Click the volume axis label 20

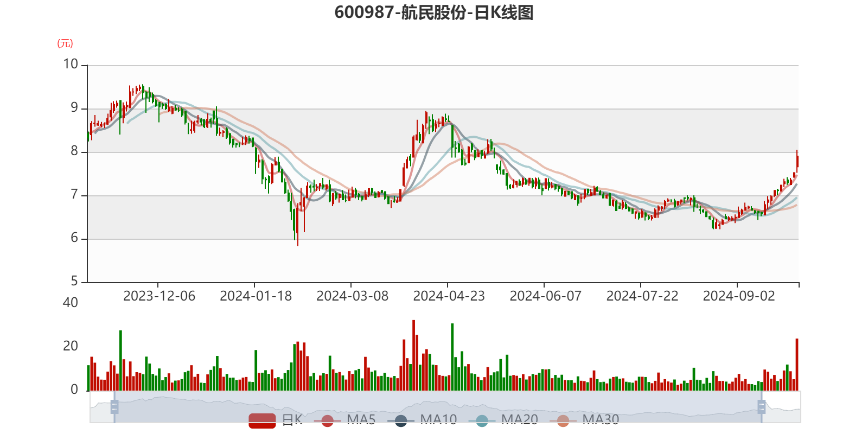pyautogui.click(x=71, y=346)
